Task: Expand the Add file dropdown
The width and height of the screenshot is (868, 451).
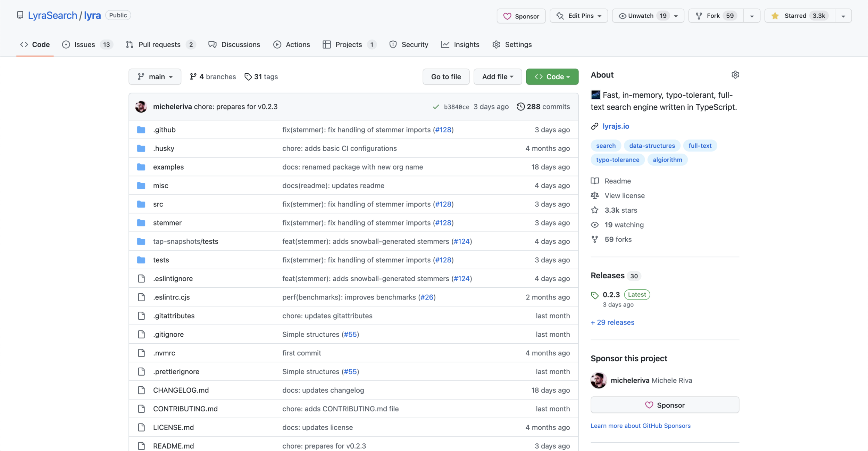Action: click(497, 77)
